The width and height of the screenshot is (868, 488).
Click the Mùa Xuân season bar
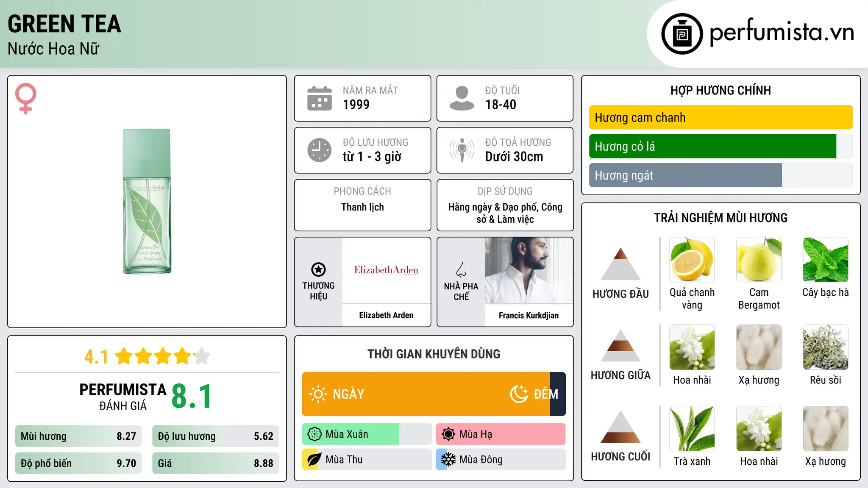coord(367,434)
